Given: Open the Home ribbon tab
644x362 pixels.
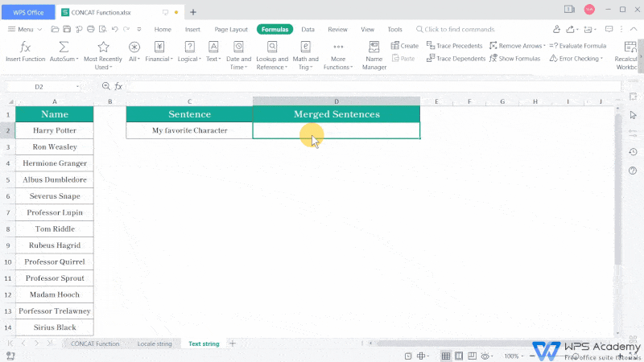Looking at the screenshot, I should [163, 30].
